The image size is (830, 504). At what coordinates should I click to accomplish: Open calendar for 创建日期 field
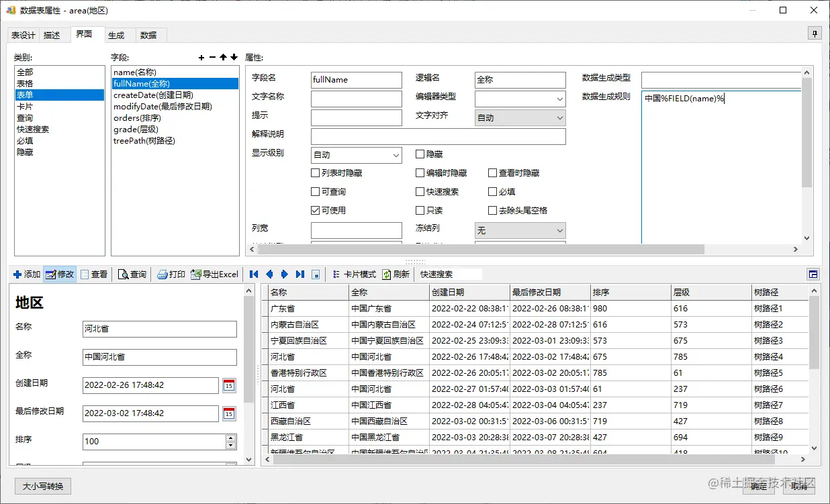229,385
